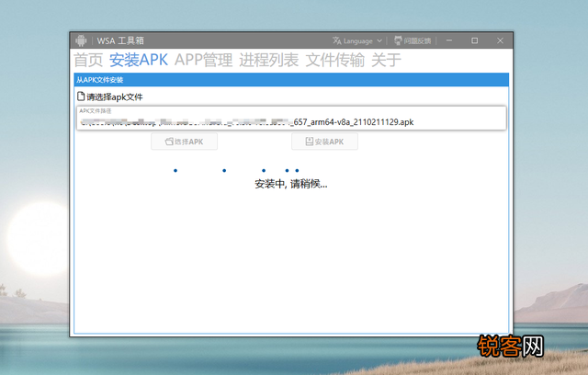Open the APP管理 tab
The height and width of the screenshot is (375, 588).
pyautogui.click(x=204, y=60)
